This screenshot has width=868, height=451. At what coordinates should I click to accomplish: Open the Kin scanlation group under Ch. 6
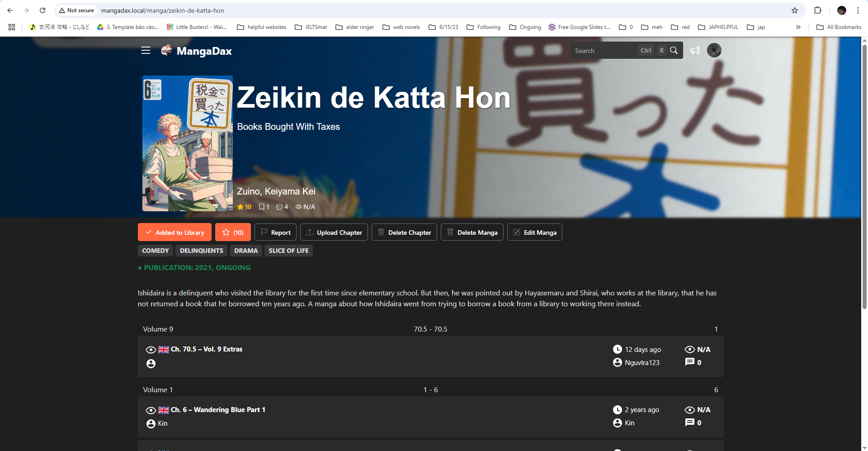pos(163,423)
